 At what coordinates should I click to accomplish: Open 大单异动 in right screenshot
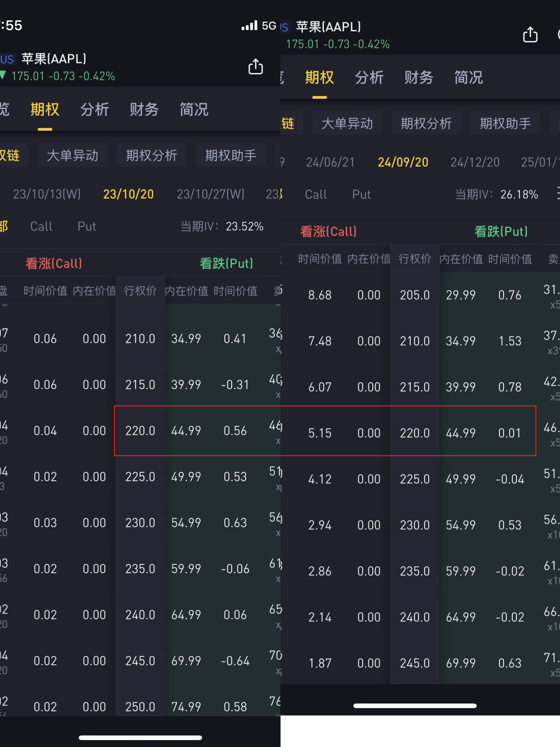coord(347,123)
